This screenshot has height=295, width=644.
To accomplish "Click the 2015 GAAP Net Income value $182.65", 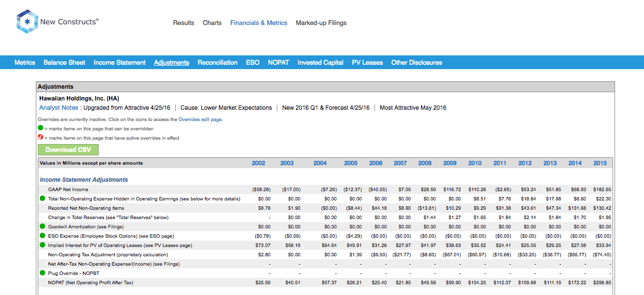I will 602,190.
